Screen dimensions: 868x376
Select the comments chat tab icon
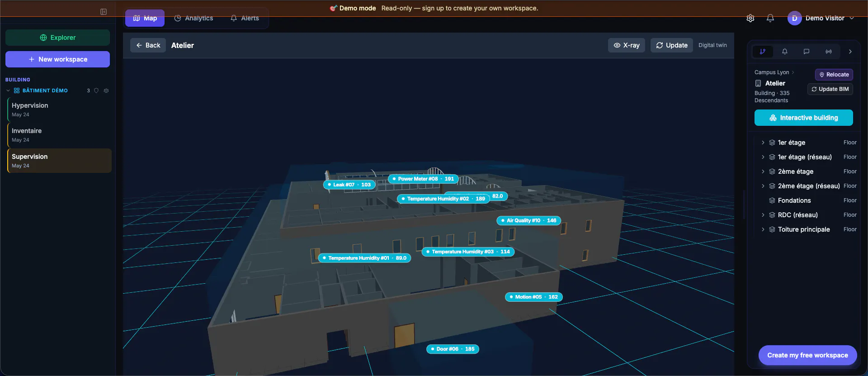click(x=807, y=52)
